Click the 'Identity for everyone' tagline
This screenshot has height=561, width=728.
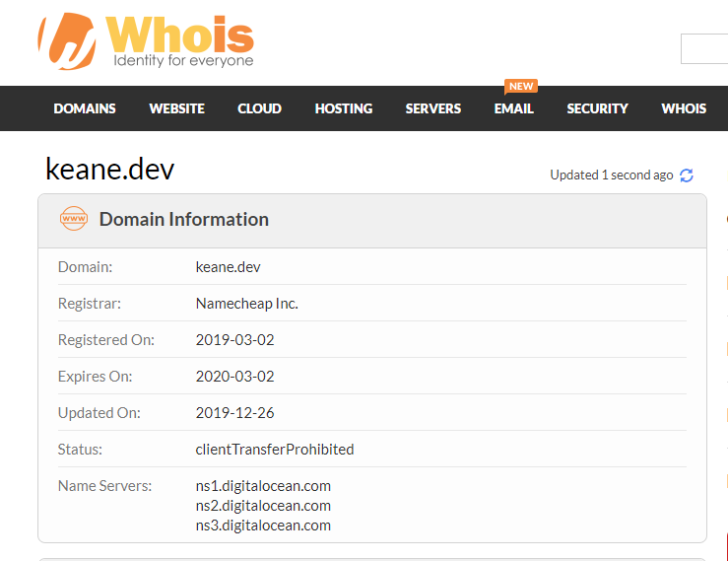click(183, 60)
